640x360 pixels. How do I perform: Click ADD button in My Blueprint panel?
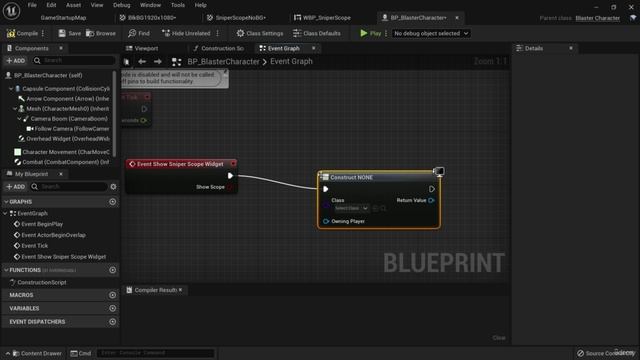click(16, 187)
